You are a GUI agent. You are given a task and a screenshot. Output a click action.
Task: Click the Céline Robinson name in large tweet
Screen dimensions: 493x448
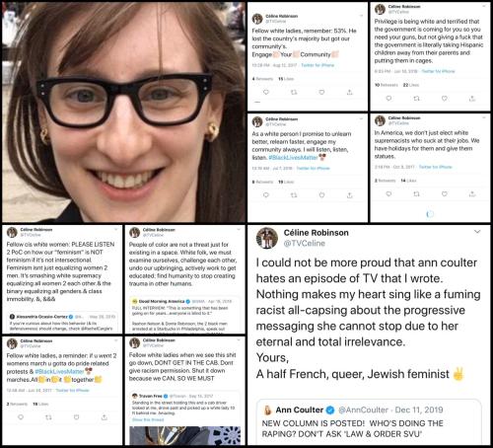pos(317,233)
